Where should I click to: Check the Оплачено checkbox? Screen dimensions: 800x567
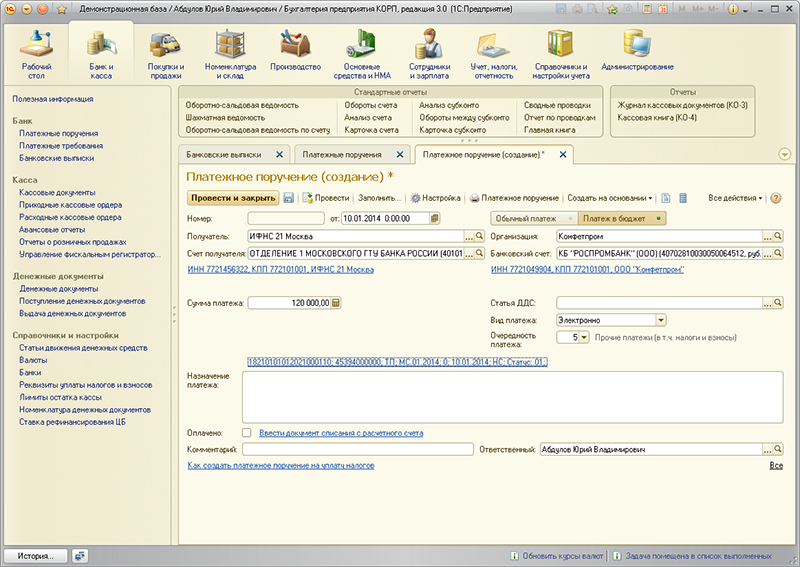point(247,433)
